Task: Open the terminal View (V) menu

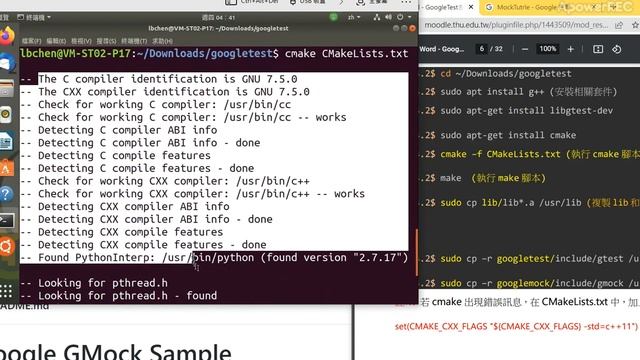Action: tap(81, 41)
